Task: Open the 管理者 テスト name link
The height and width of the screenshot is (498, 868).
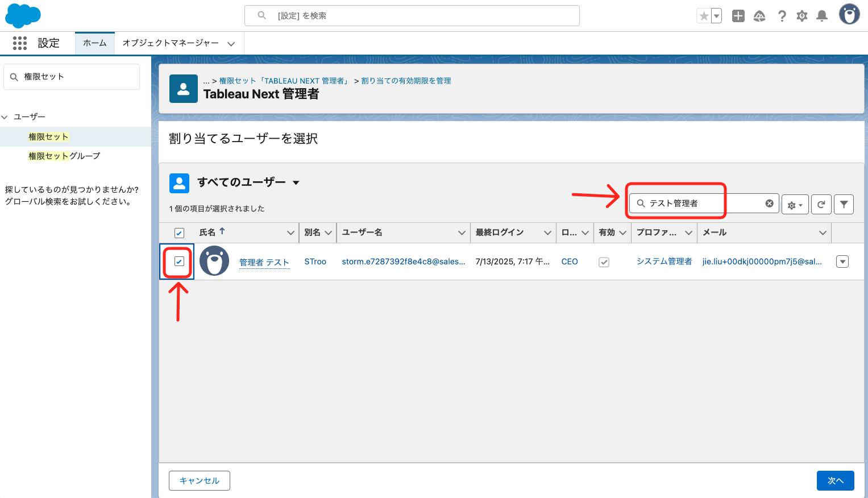Action: (264, 262)
